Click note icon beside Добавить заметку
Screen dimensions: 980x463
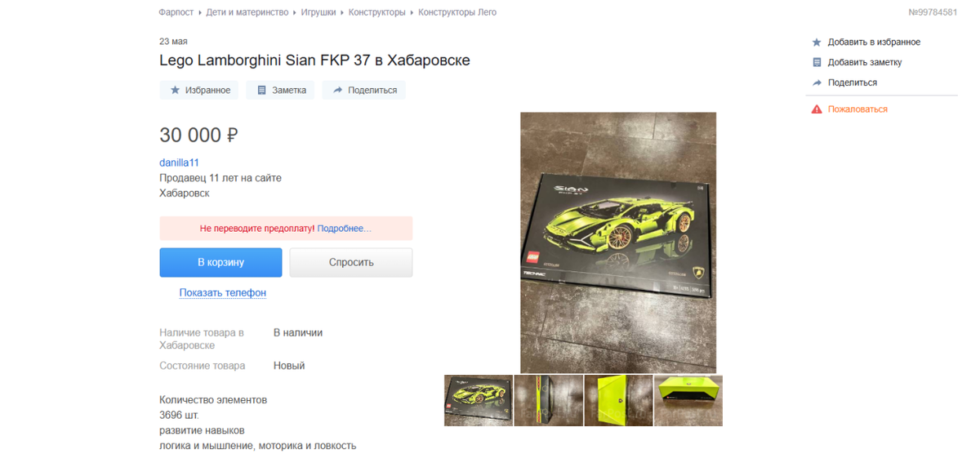816,63
